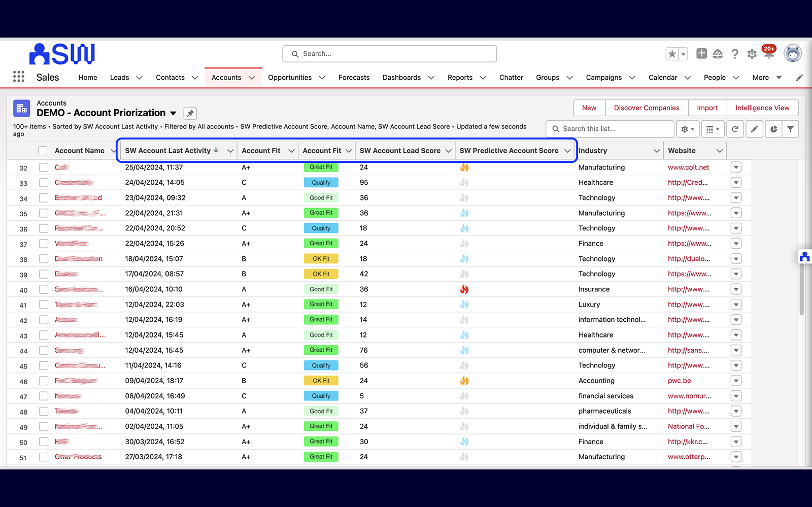Open SW Predictive Account Score column menu
Screen dimensions: 812x507
[x=567, y=151]
